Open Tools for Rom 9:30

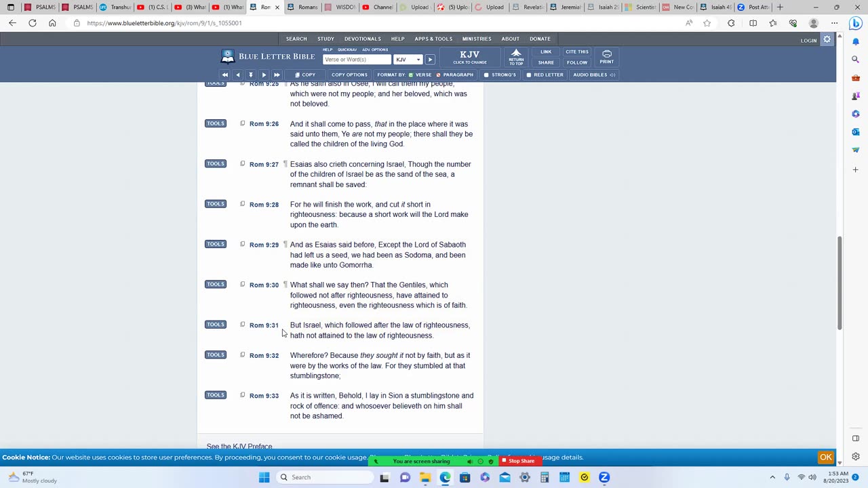(x=216, y=284)
